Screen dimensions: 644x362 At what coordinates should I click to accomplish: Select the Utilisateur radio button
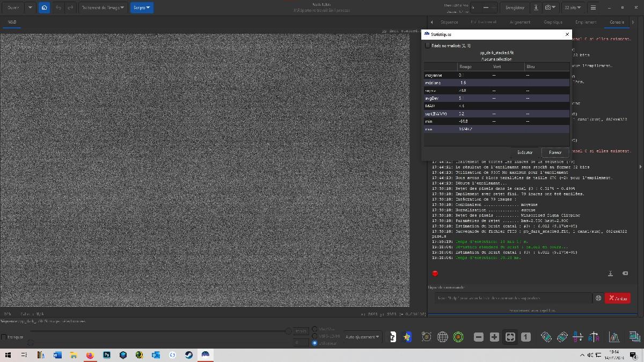click(x=314, y=343)
